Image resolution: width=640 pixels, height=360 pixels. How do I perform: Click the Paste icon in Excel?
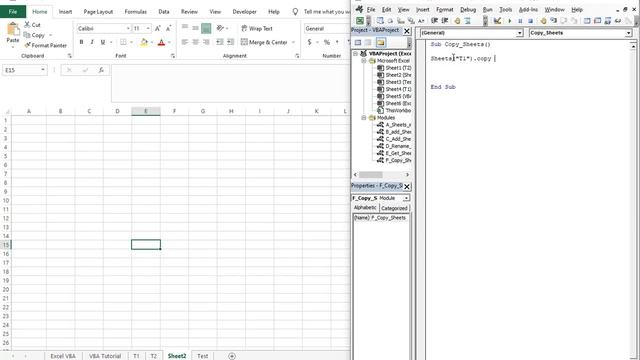click(13, 29)
